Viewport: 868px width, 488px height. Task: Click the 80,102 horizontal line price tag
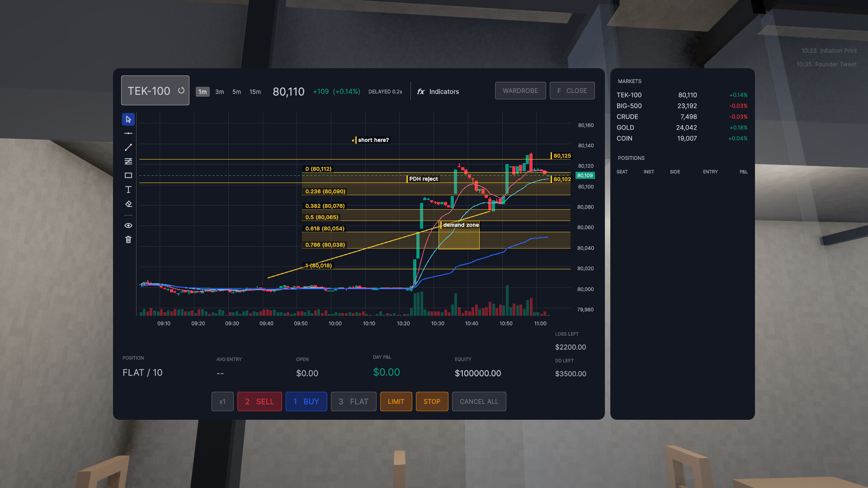561,179
